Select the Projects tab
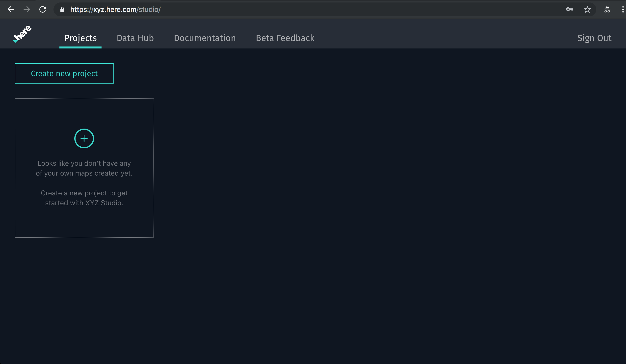Screen dimensions: 626x364 point(80,38)
